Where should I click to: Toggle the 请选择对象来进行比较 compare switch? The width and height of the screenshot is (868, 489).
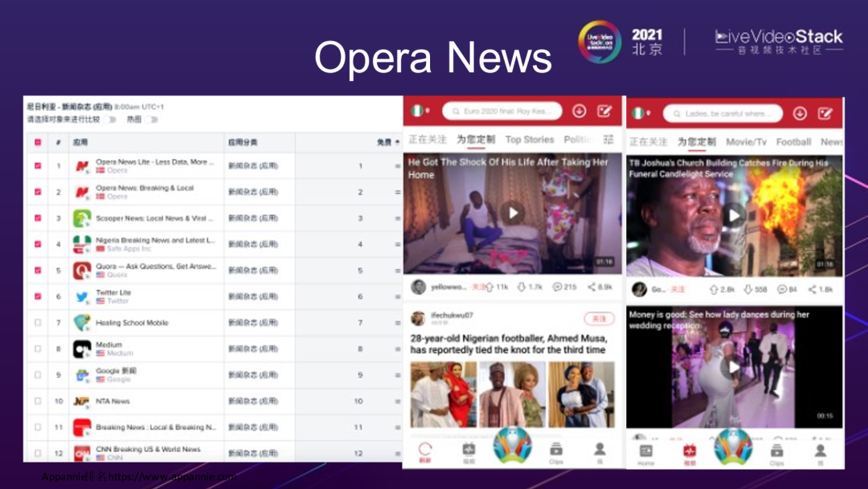point(110,120)
